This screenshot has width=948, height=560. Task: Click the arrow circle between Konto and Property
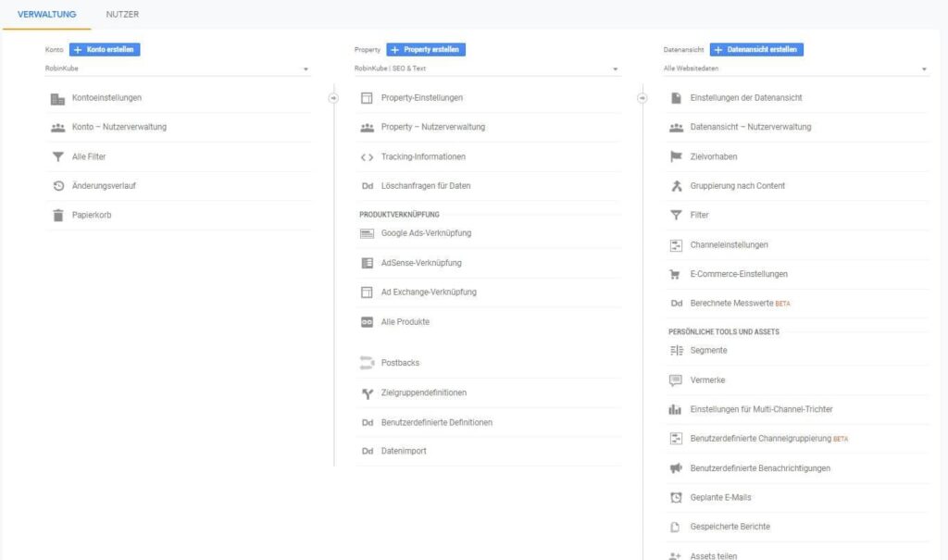[x=333, y=98]
